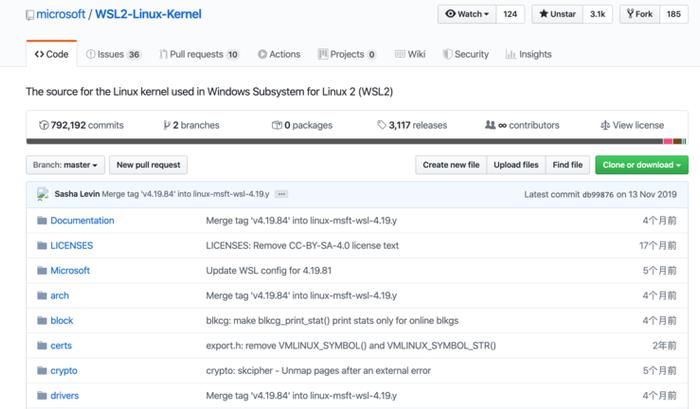
Task: Open the crypto folder link
Action: coord(64,371)
